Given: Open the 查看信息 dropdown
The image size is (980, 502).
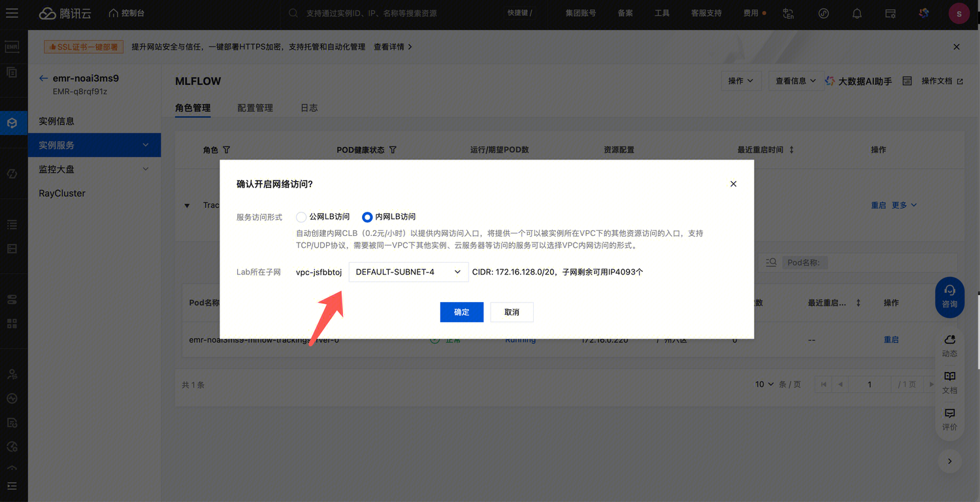Looking at the screenshot, I should 794,81.
